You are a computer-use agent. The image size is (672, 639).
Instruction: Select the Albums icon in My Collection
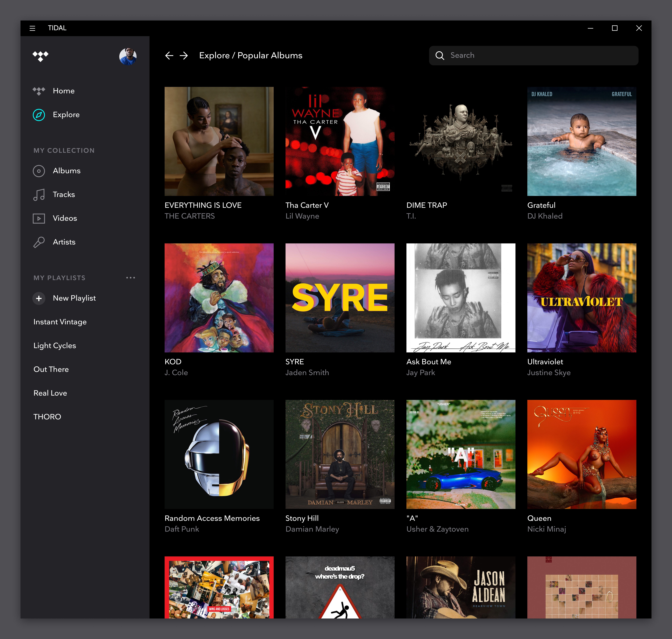point(39,171)
